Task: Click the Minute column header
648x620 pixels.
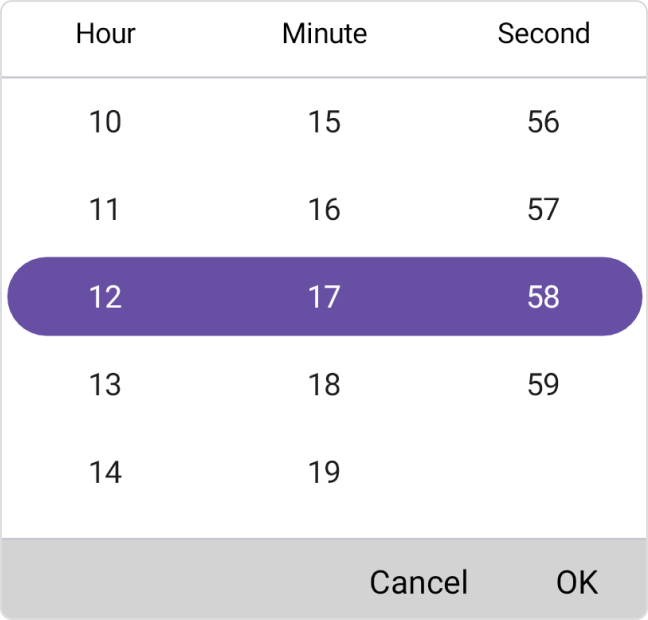Action: click(x=324, y=34)
